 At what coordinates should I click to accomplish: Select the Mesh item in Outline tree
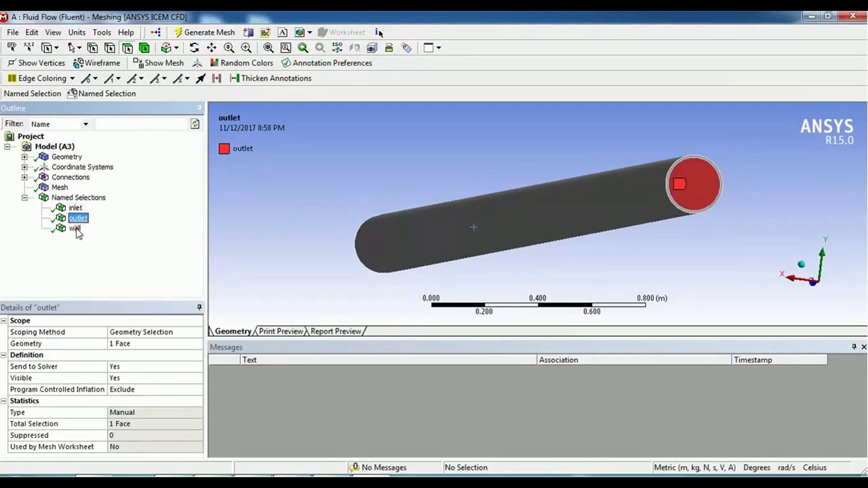60,187
